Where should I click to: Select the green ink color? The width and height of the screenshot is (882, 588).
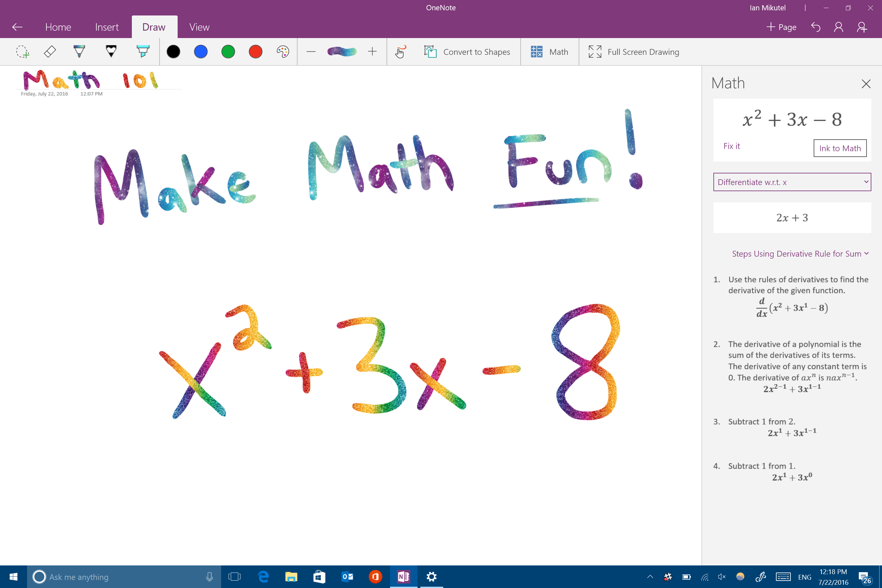coord(228,51)
